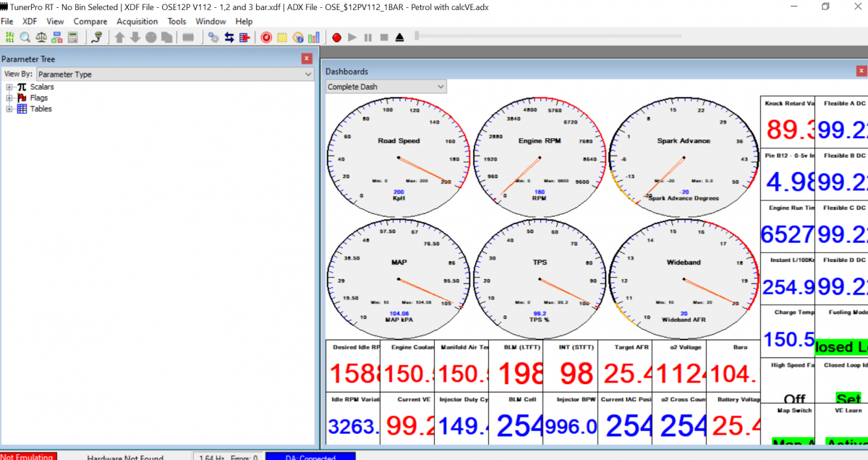Open the XDF menu

[x=30, y=22]
